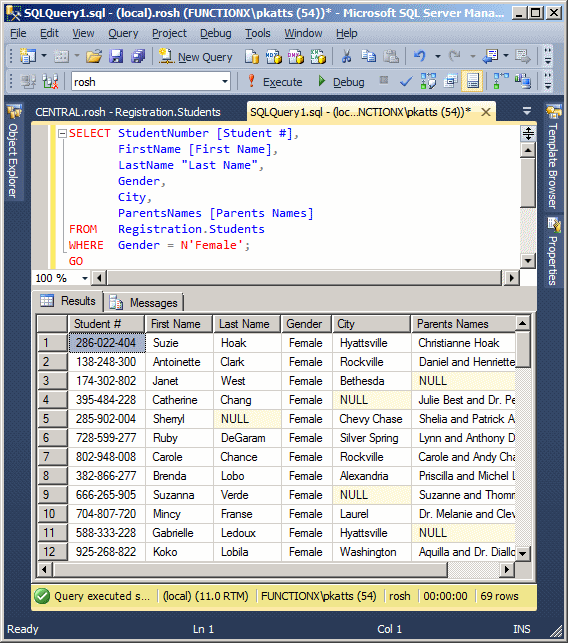Open the 100 % zoom dropdown
The width and height of the screenshot is (568, 643).
point(84,278)
